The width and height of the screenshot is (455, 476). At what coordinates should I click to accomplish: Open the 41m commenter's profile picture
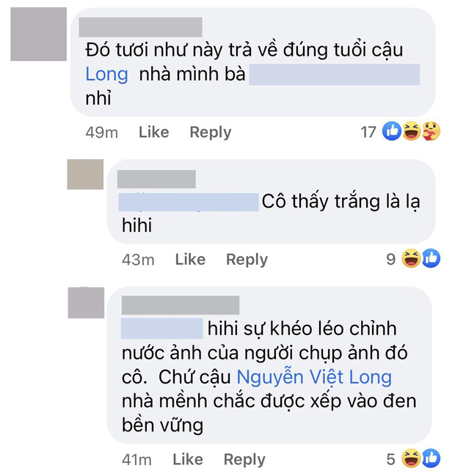pyautogui.click(x=87, y=303)
